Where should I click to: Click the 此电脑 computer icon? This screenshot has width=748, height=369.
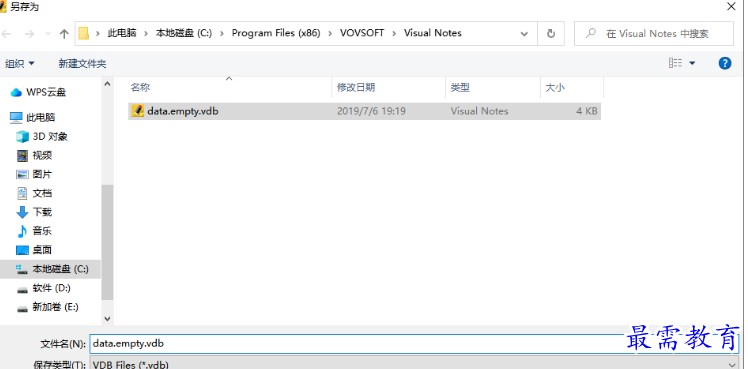[16, 117]
